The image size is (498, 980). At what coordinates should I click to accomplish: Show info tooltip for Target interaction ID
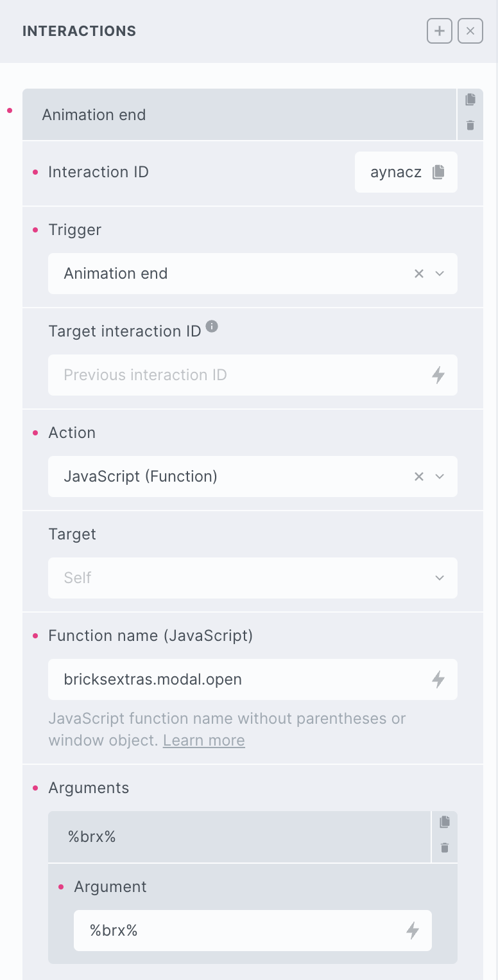point(212,327)
